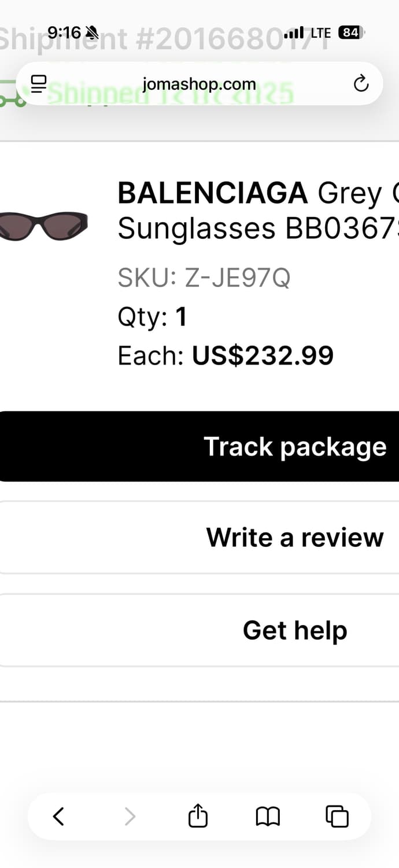This screenshot has height=868, width=399.
Task: Tap the SKU Z-JE97Q text
Action: [x=204, y=278]
